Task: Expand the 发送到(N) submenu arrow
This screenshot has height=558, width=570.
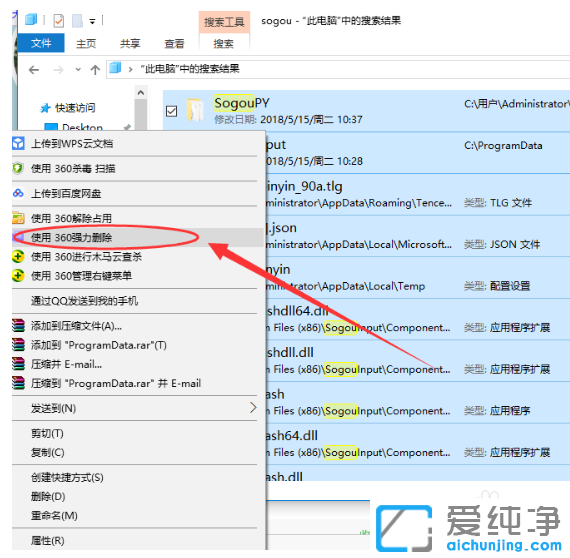Action: [253, 408]
